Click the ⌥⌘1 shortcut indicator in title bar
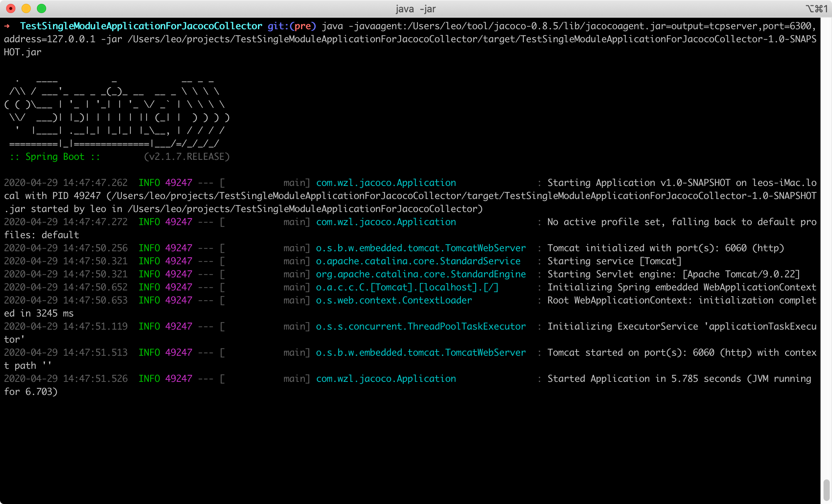This screenshot has width=832, height=504. point(816,8)
